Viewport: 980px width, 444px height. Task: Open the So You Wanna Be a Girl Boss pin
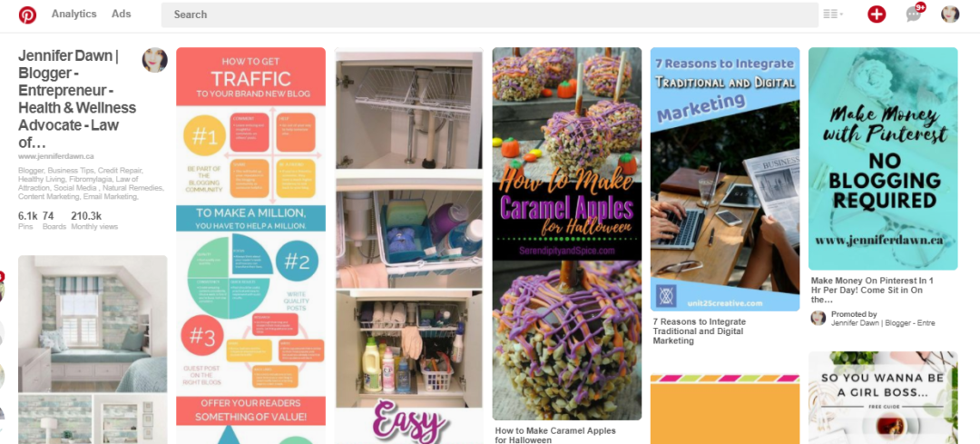[x=883, y=398]
